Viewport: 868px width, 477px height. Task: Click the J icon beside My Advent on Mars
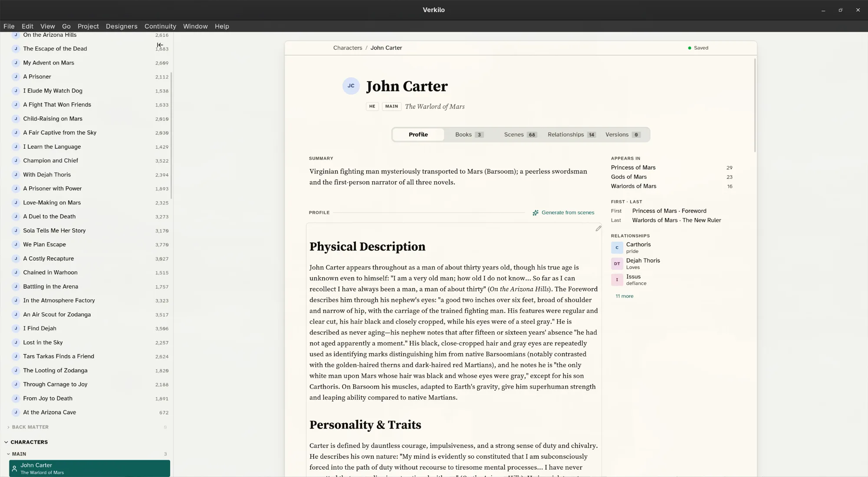pyautogui.click(x=16, y=63)
